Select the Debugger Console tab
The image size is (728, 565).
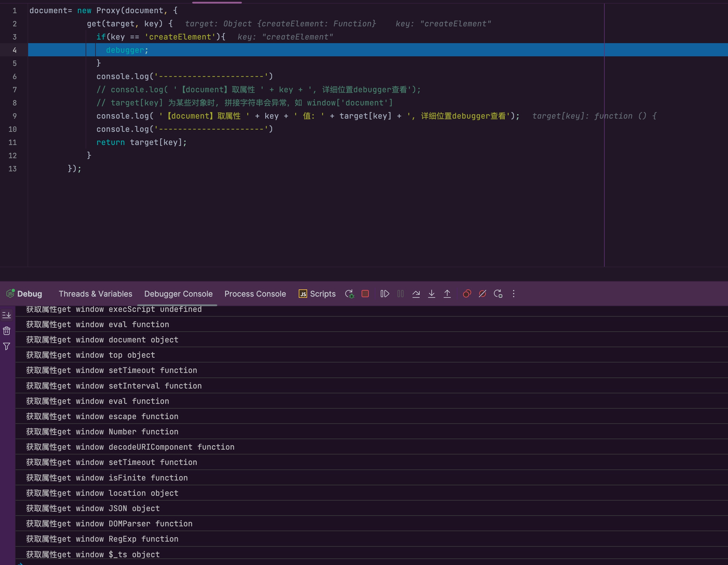click(178, 294)
